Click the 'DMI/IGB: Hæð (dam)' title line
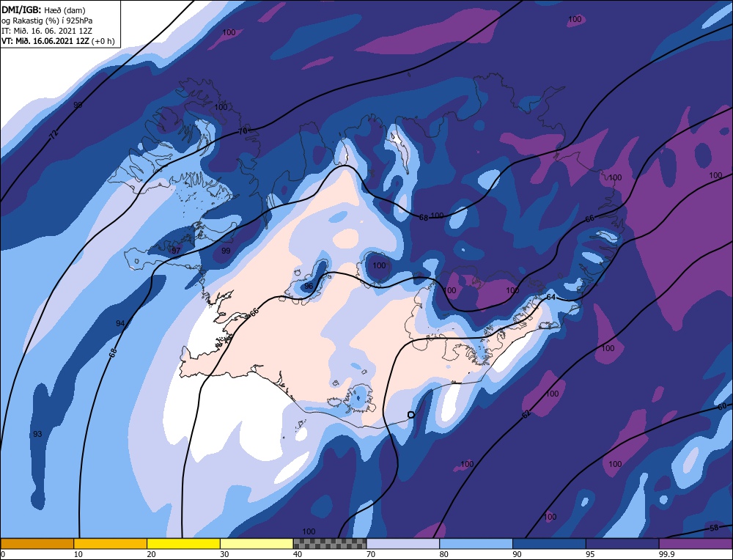The height and width of the screenshot is (560, 733). point(43,10)
